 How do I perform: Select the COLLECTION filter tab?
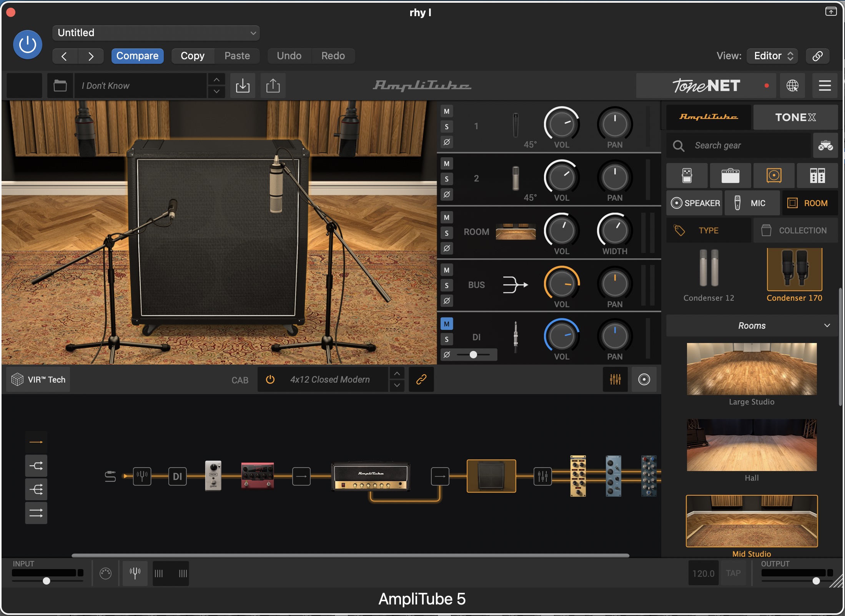click(x=795, y=230)
